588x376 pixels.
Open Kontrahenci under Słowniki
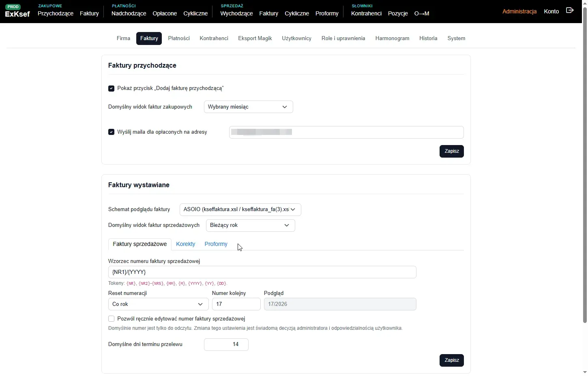pos(366,13)
